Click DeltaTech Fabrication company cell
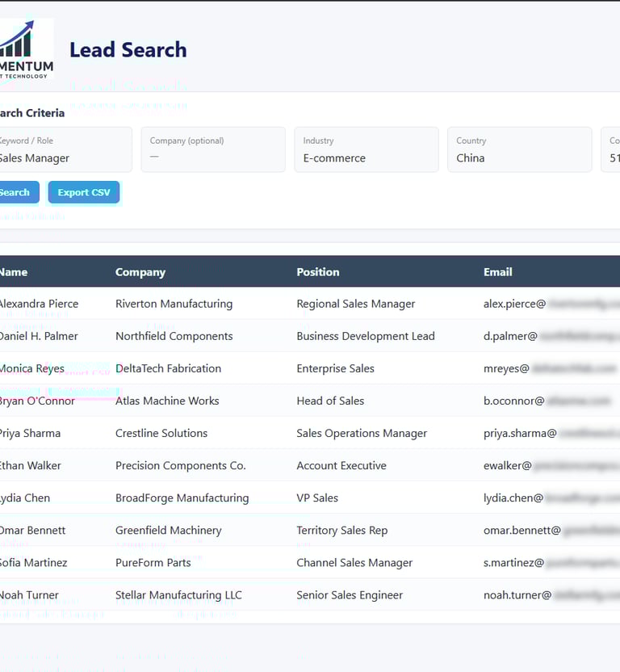620x672 pixels. click(x=169, y=368)
